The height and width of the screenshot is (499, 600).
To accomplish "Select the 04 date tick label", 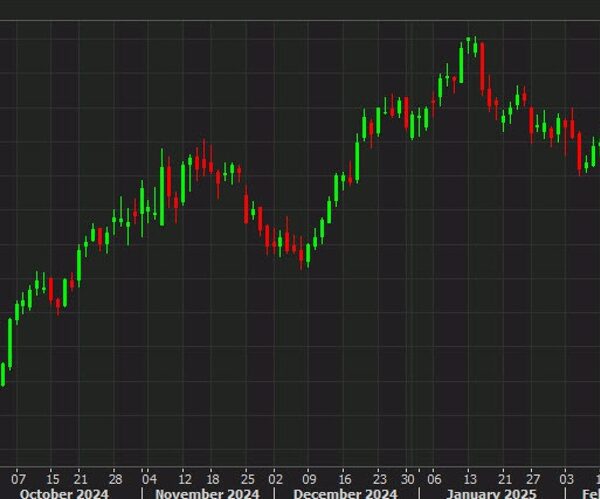I will pos(150,478).
